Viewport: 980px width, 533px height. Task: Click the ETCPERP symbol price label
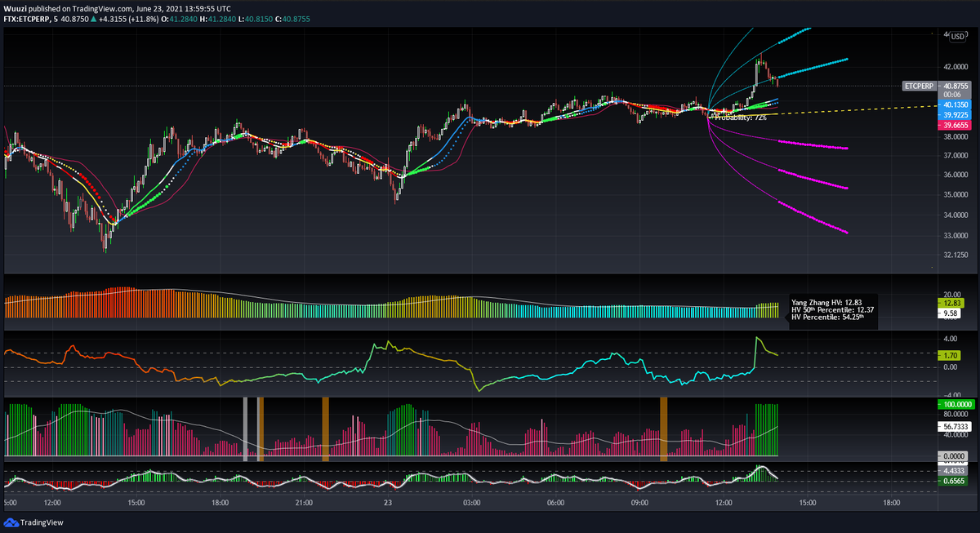pos(920,85)
